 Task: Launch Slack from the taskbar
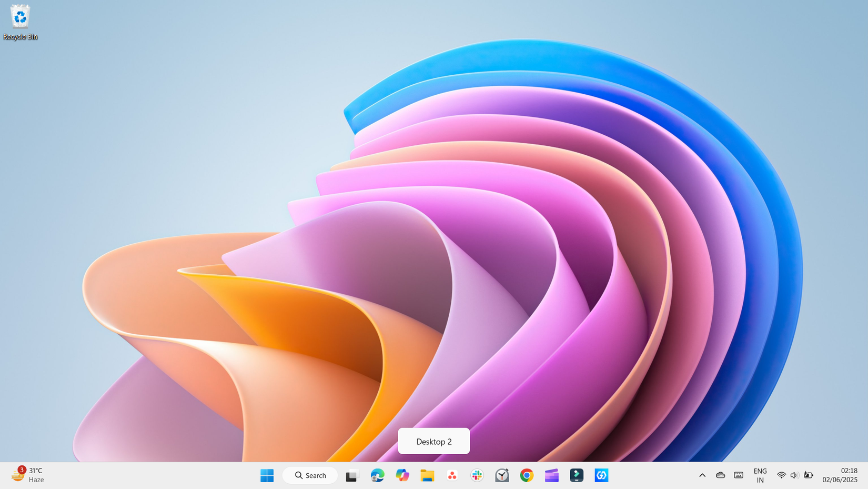point(476,475)
